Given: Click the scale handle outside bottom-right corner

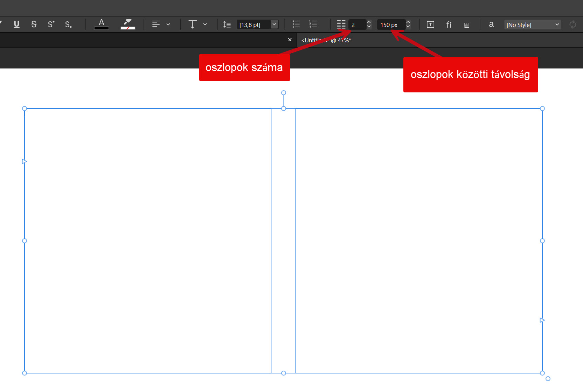Looking at the screenshot, I should (548, 379).
